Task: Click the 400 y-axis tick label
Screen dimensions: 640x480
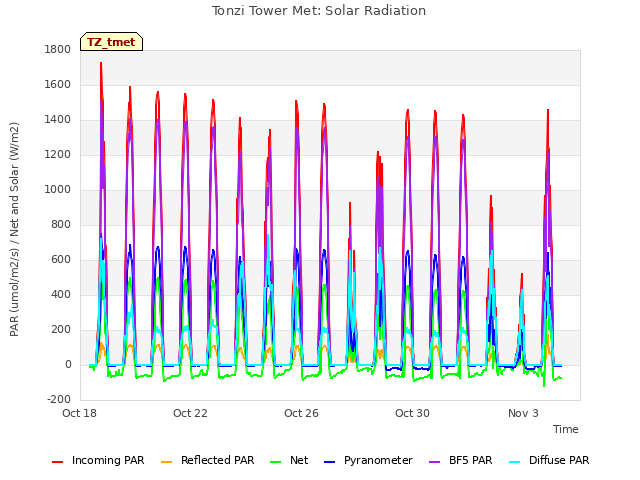Action: tap(61, 295)
